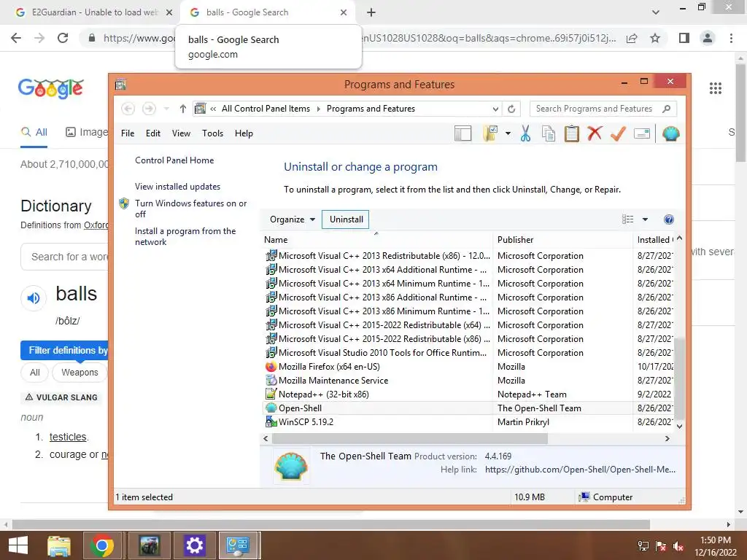The image size is (747, 560).
Task: Sort the program list by Publisher column header
Action: 562,239
